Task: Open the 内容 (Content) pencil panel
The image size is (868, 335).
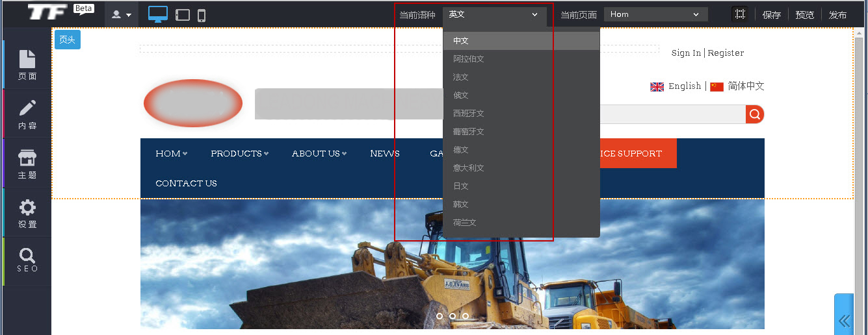Action: click(x=27, y=114)
